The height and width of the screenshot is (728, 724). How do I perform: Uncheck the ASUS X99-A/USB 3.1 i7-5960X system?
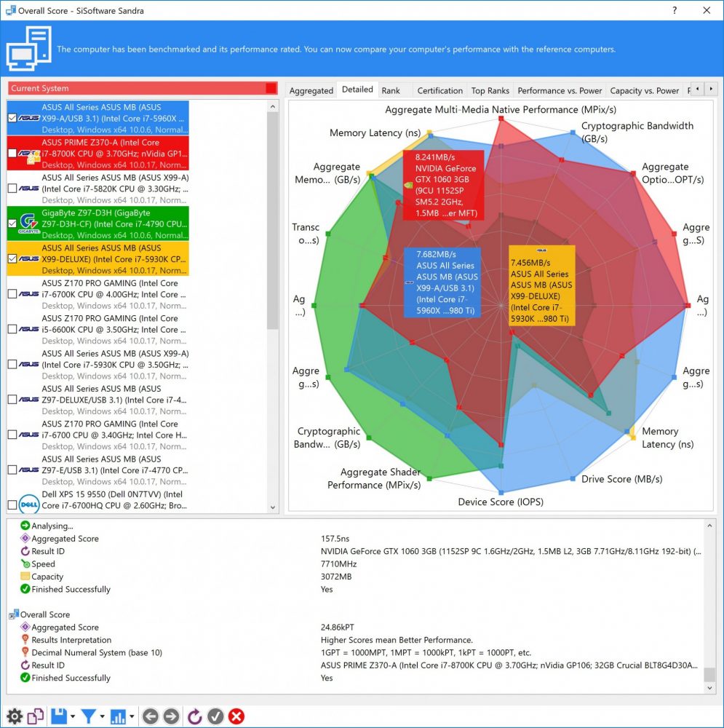(x=12, y=118)
